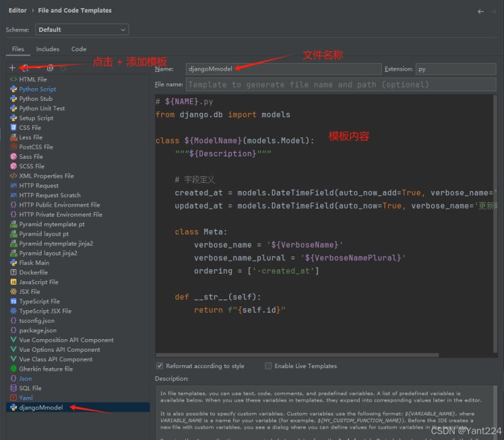Click the SQL File database icon
Screen dimensions: 504x440
tap(13, 388)
